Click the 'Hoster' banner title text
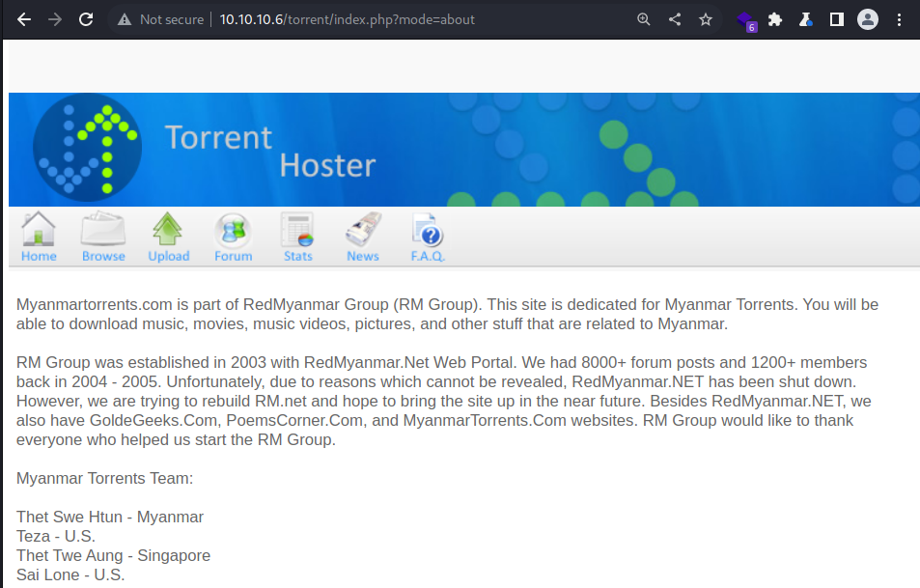Viewport: 920px width, 588px height. pos(327,165)
